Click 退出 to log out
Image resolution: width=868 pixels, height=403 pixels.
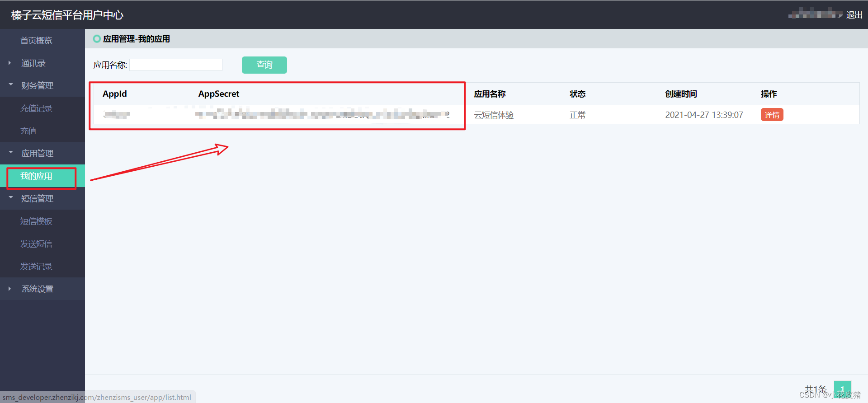coord(854,15)
